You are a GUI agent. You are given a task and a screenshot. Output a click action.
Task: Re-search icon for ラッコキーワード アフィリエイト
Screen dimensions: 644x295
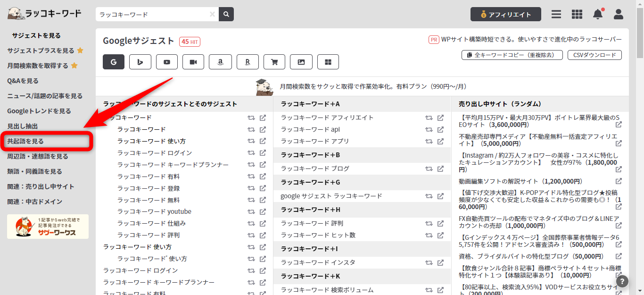429,118
